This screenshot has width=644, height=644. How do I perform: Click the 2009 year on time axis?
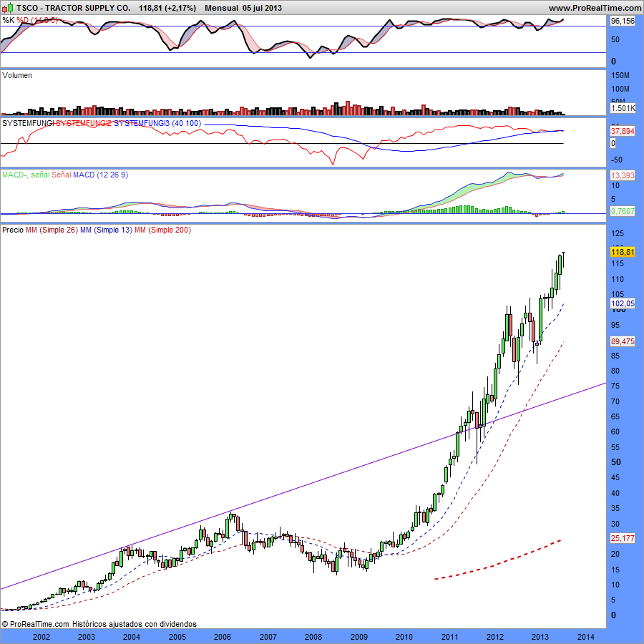358,637
